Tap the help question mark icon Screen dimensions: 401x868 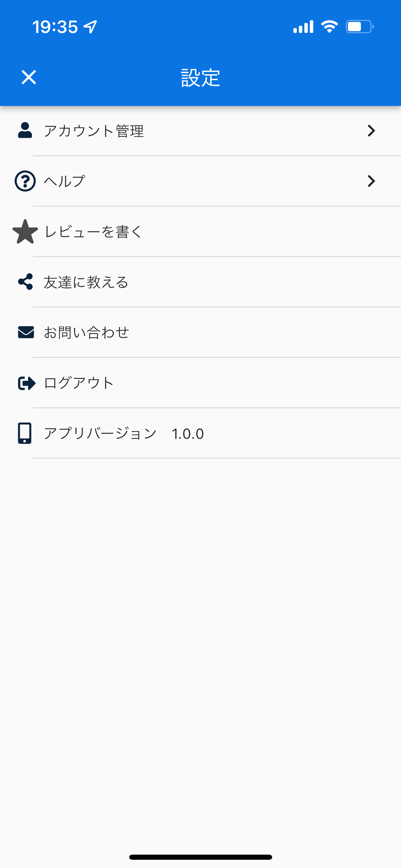[25, 181]
